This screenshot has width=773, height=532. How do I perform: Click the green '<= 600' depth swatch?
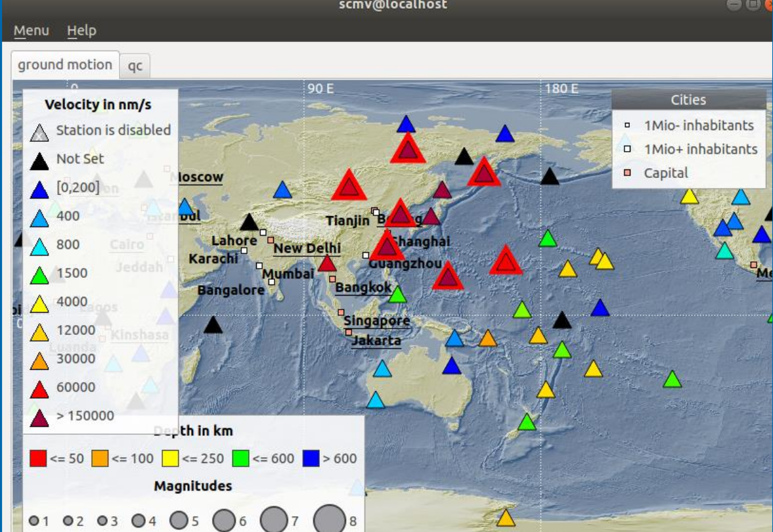pyautogui.click(x=240, y=458)
